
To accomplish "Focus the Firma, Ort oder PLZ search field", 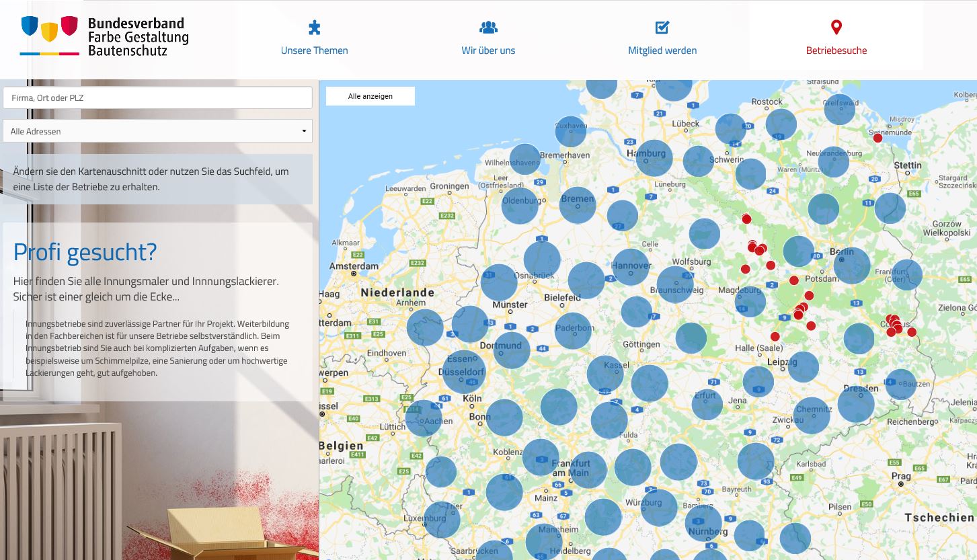I will coord(157,97).
